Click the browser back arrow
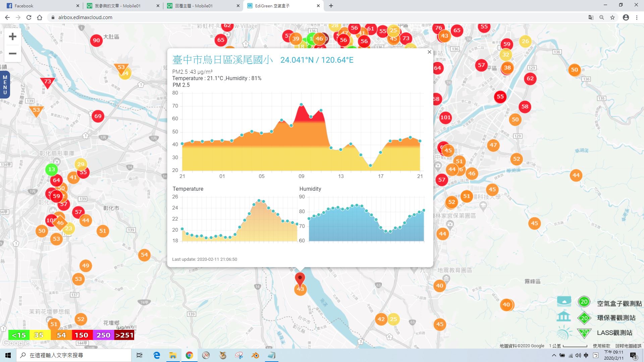 click(x=7, y=17)
